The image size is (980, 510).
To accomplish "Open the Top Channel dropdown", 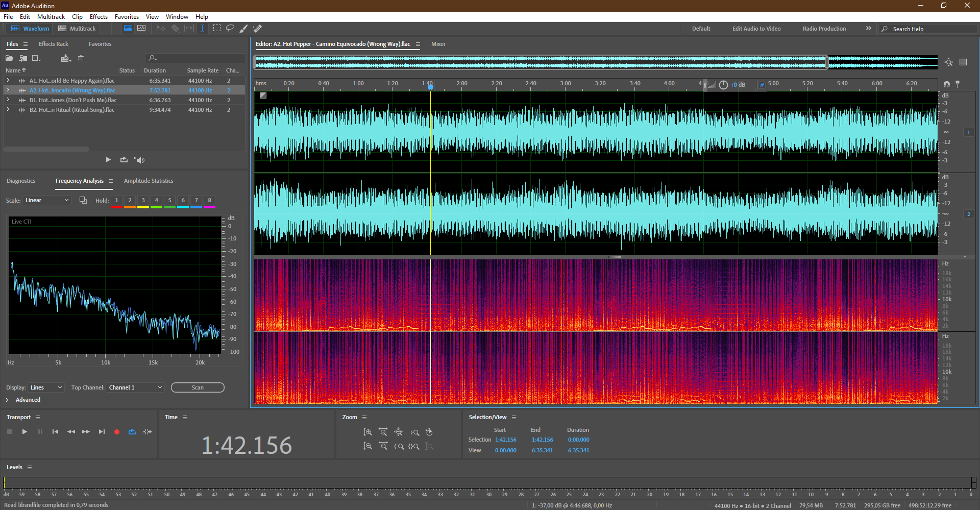I will point(135,387).
